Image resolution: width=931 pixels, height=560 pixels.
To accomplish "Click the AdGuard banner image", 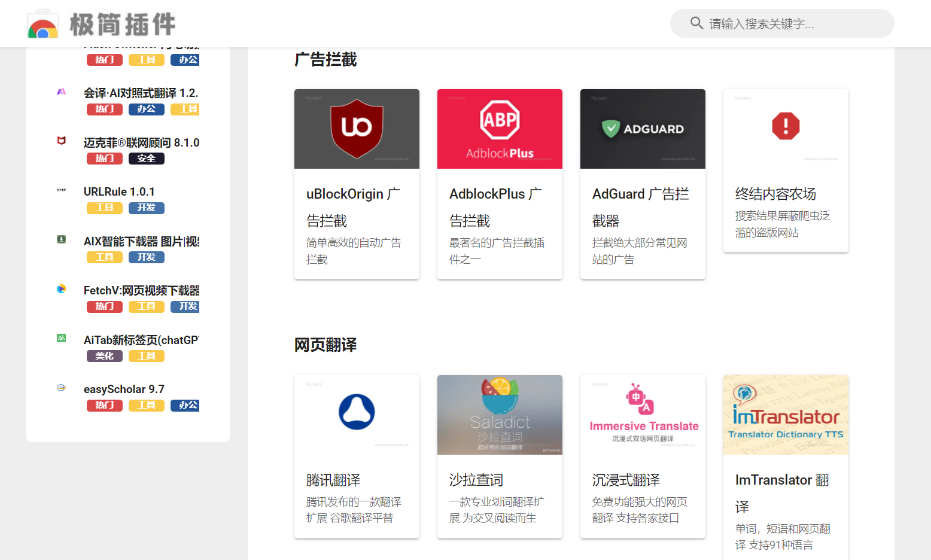I will pos(643,129).
